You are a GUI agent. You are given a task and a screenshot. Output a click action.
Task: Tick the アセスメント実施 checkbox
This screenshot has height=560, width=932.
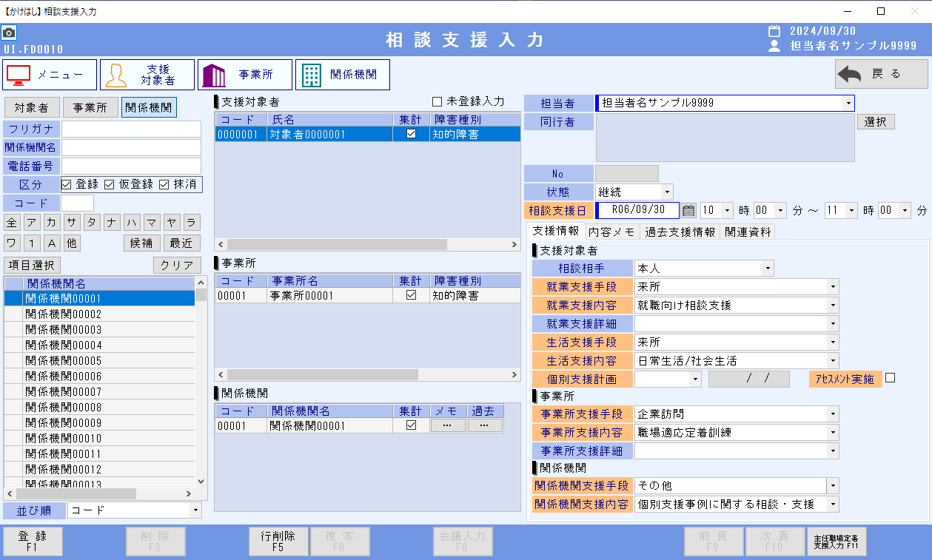click(x=891, y=378)
